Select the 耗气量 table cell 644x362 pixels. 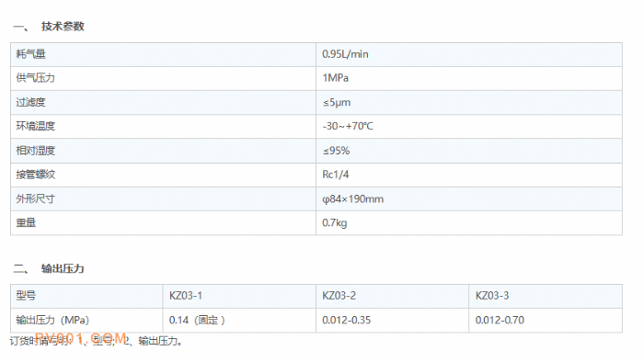pos(163,54)
